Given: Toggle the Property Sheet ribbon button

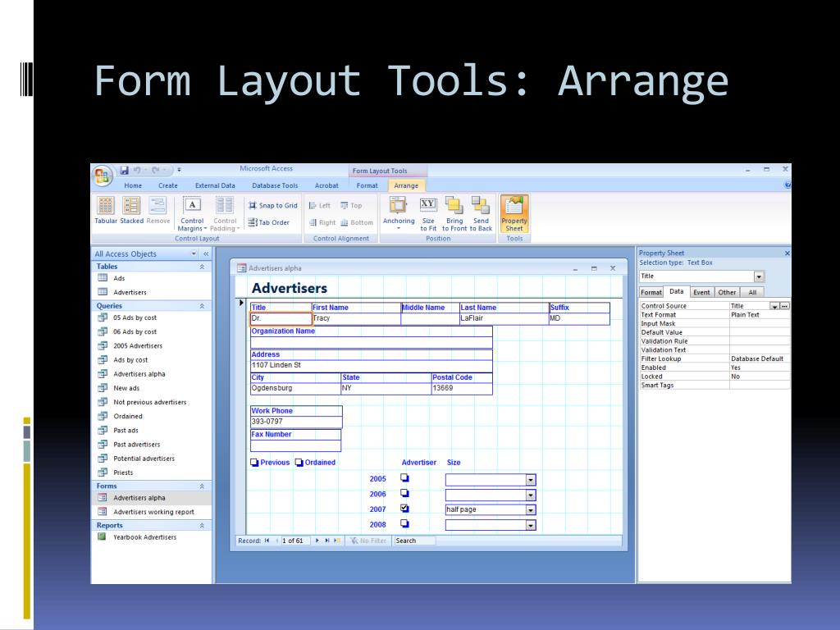Looking at the screenshot, I should click(514, 214).
